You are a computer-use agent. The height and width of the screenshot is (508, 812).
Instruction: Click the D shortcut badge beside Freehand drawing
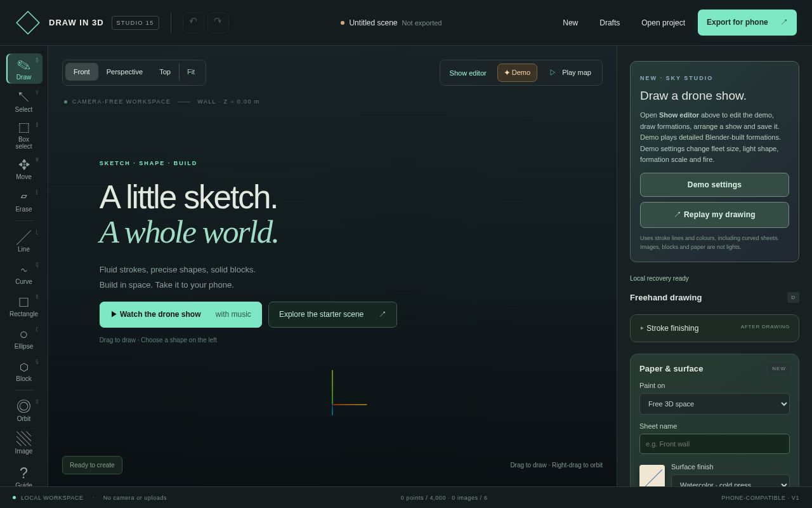[793, 298]
